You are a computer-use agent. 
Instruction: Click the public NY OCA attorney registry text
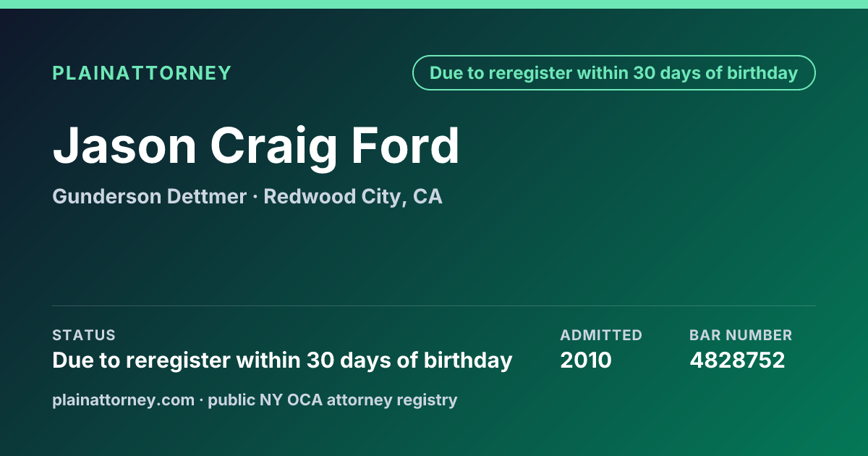[333, 400]
